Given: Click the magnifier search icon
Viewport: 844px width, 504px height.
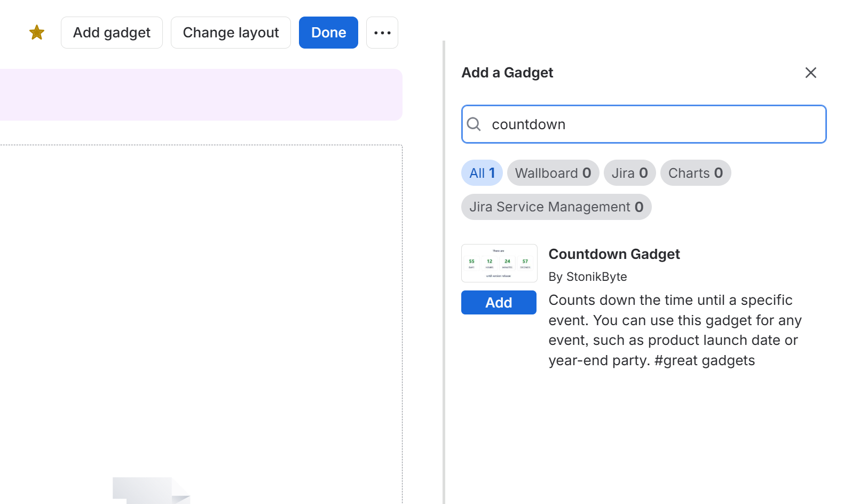Looking at the screenshot, I should (x=474, y=124).
